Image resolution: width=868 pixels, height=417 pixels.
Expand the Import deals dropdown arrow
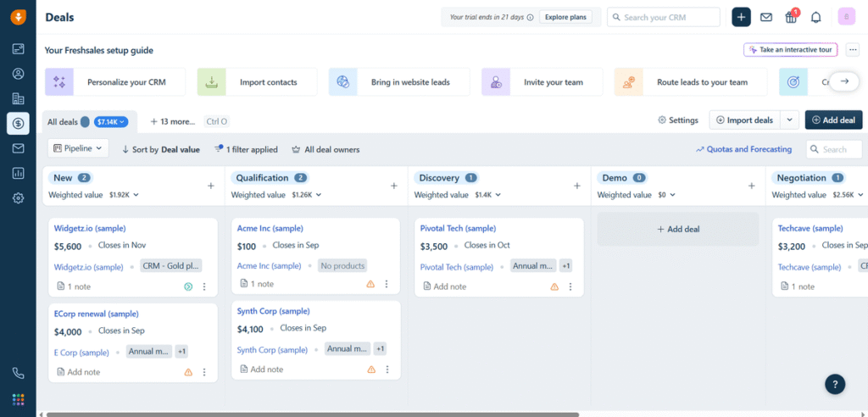(x=789, y=120)
